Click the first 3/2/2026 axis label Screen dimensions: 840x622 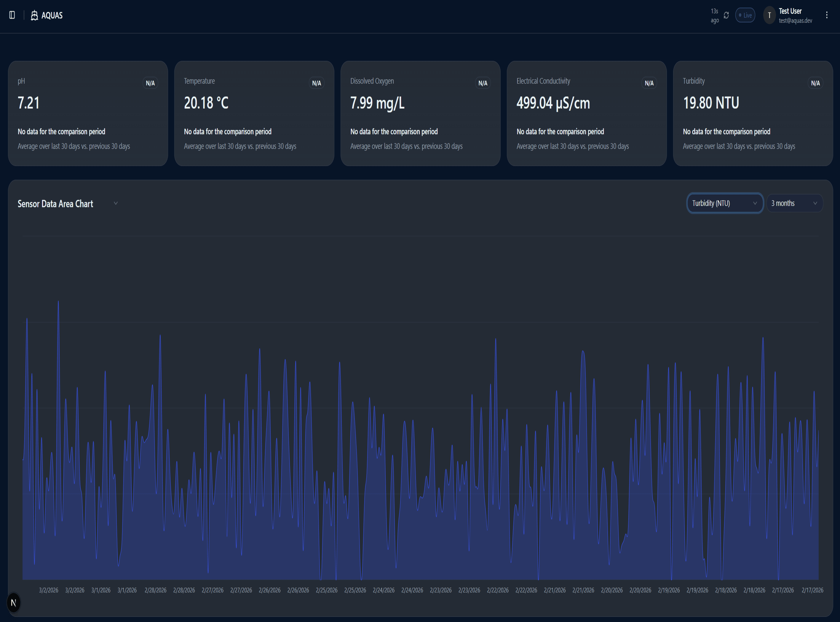49,590
